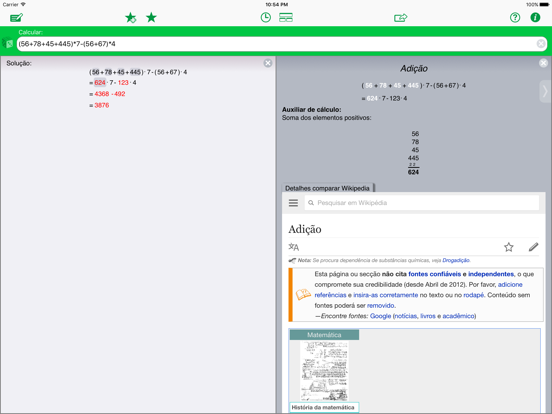Star the Adição article to watchlist
552x414 pixels.
509,247
